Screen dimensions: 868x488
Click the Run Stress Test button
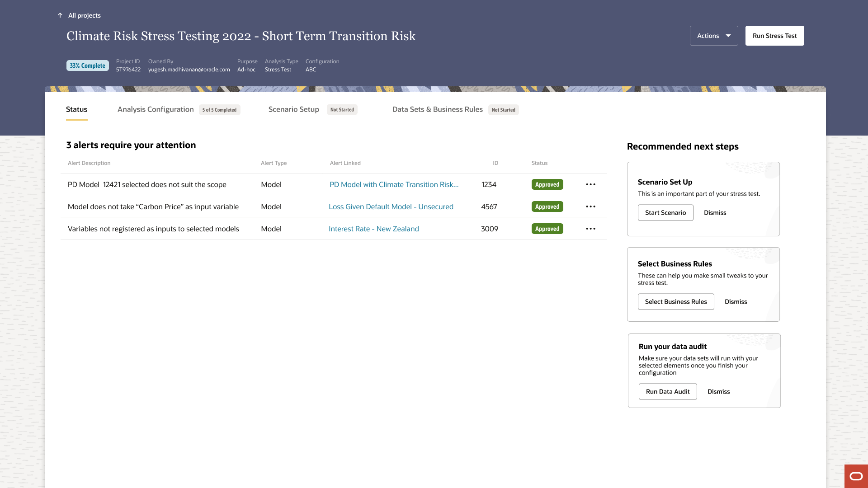coord(774,36)
